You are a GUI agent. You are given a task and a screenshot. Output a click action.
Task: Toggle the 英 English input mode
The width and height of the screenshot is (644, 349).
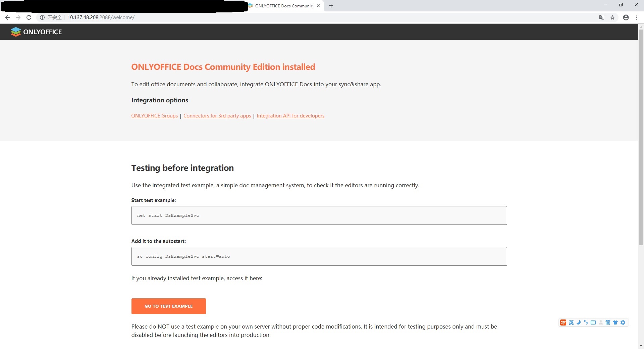click(x=571, y=322)
